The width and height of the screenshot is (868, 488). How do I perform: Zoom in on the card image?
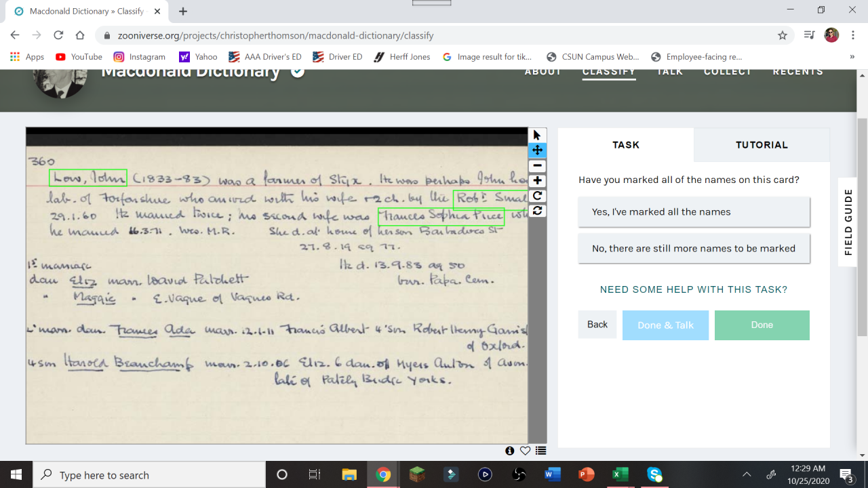(x=537, y=181)
